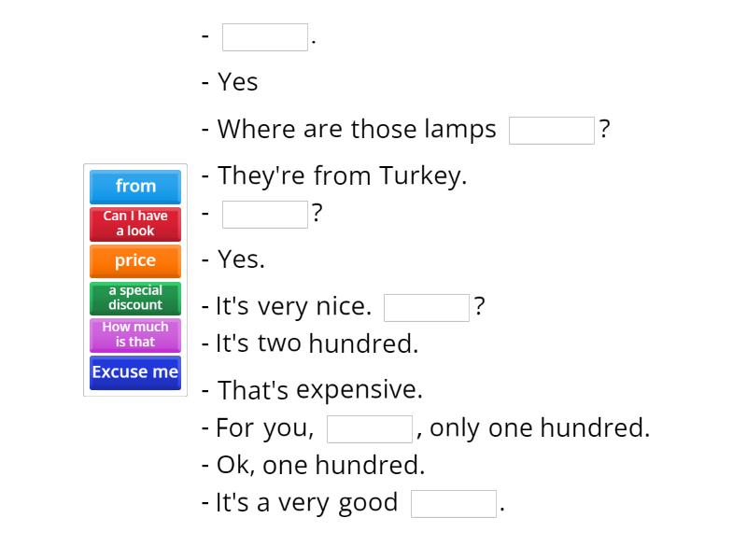Select the blue "from" word tile

(x=134, y=187)
